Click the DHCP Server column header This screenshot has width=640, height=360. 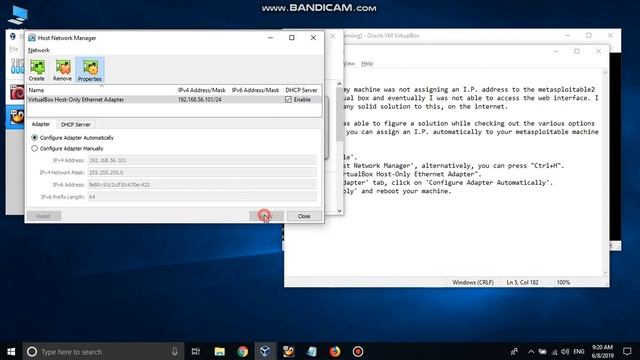pyautogui.click(x=302, y=90)
